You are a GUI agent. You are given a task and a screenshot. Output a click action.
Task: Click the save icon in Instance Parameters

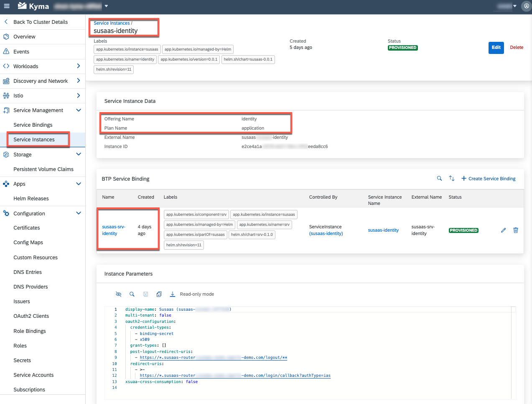point(145,294)
